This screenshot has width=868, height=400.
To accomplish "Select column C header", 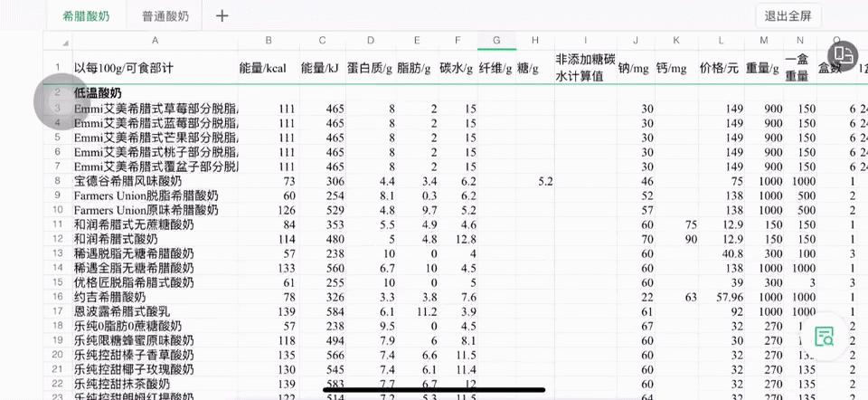I will click(x=322, y=41).
